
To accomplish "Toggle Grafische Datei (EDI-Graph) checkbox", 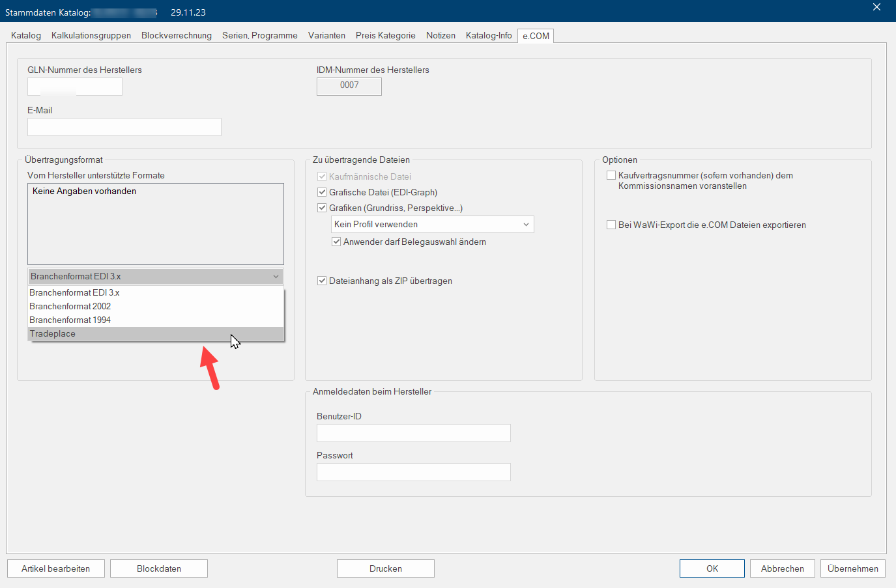I will tap(322, 192).
